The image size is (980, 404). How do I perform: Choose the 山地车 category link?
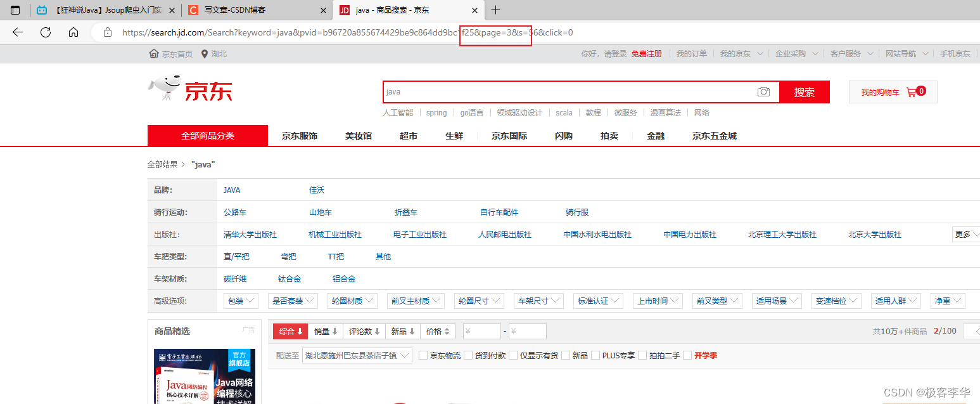tap(321, 212)
